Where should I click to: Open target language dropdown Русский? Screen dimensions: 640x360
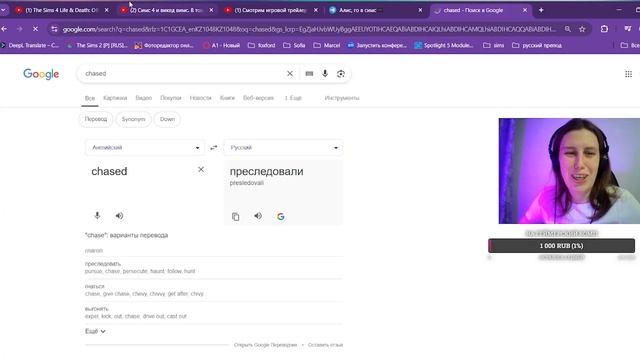pyautogui.click(x=283, y=147)
